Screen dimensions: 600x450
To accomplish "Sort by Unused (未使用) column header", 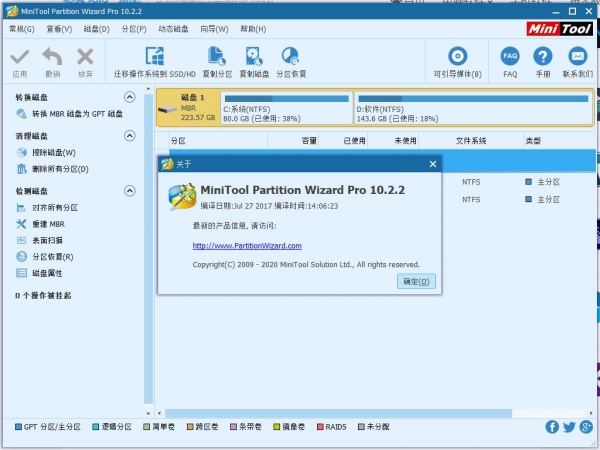I will tap(393, 141).
